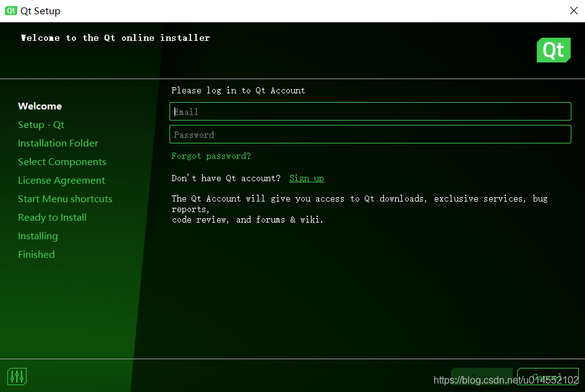Focus the Password input field

[x=370, y=134]
